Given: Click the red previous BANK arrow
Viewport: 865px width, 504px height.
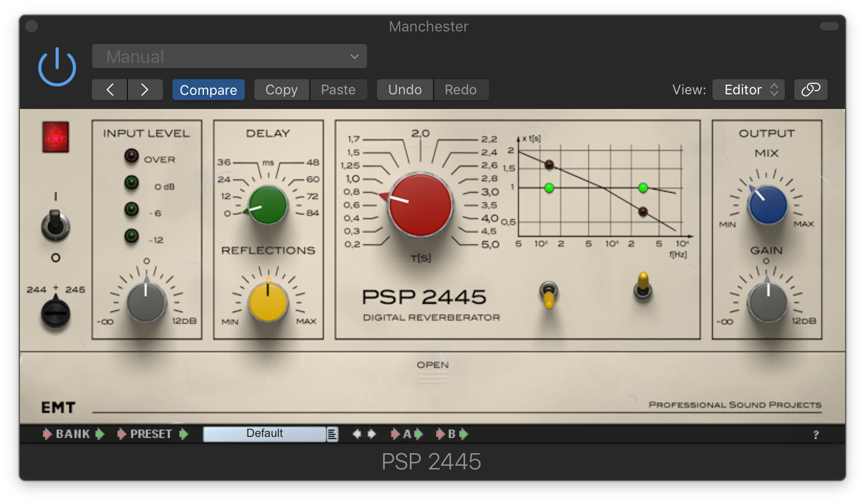Looking at the screenshot, I should tap(47, 434).
